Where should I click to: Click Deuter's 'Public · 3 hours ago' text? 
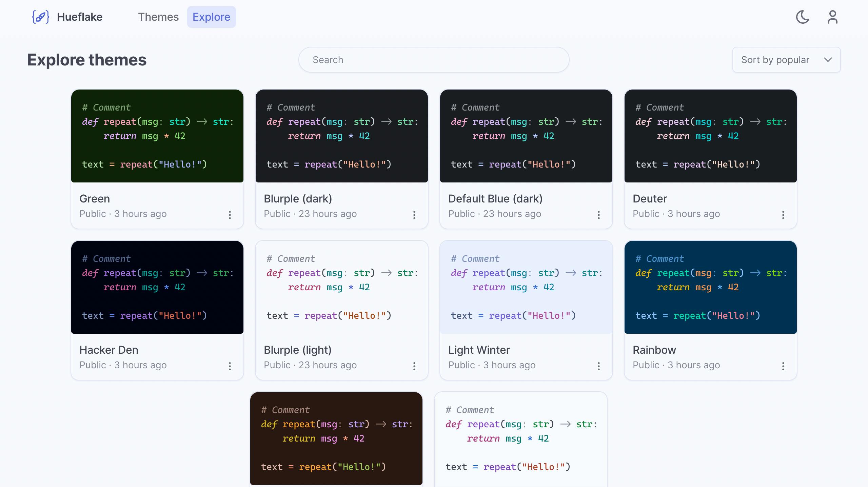(x=676, y=214)
